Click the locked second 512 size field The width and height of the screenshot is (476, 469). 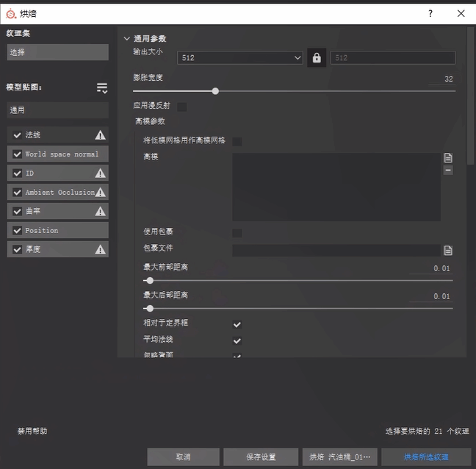(393, 58)
